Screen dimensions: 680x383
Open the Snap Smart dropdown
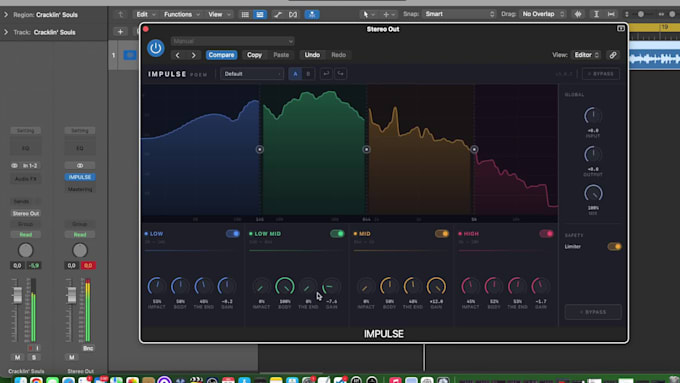pyautogui.click(x=459, y=14)
